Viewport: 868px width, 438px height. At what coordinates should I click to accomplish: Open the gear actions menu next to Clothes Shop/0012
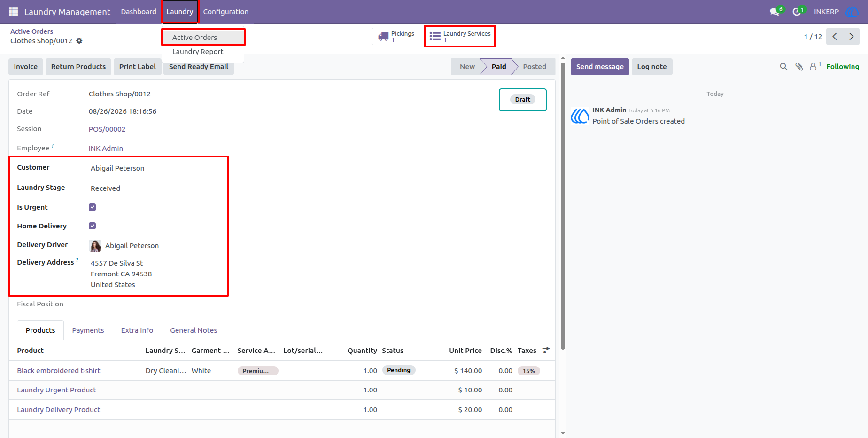(x=79, y=41)
